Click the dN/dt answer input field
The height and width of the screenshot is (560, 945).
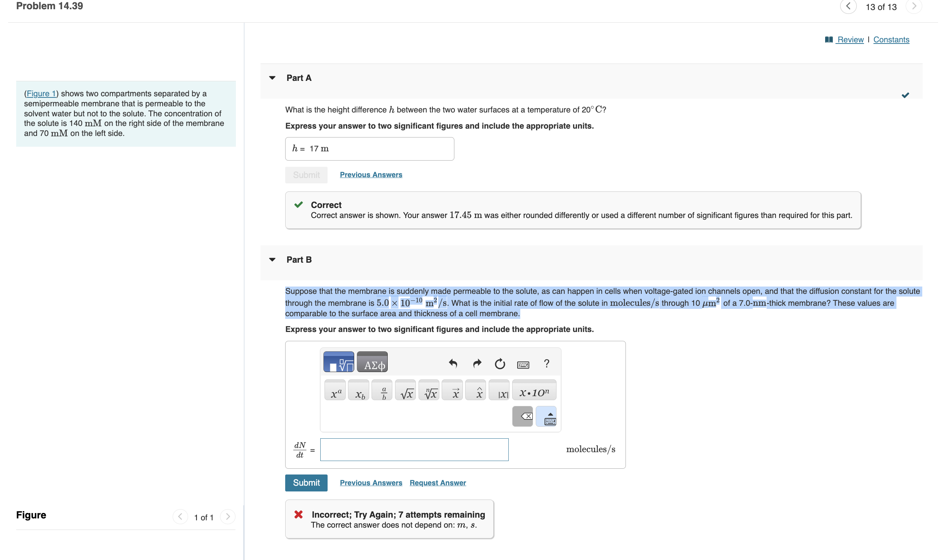click(x=414, y=449)
